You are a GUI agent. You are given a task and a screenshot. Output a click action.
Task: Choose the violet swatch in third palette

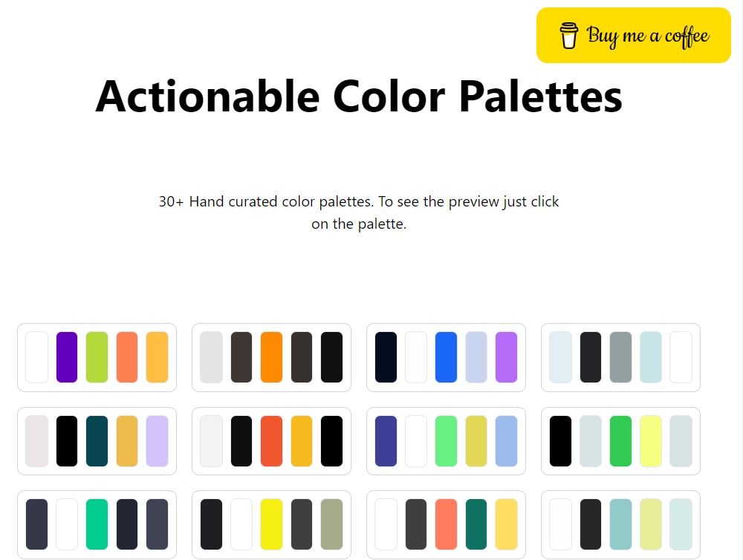pyautogui.click(x=506, y=357)
